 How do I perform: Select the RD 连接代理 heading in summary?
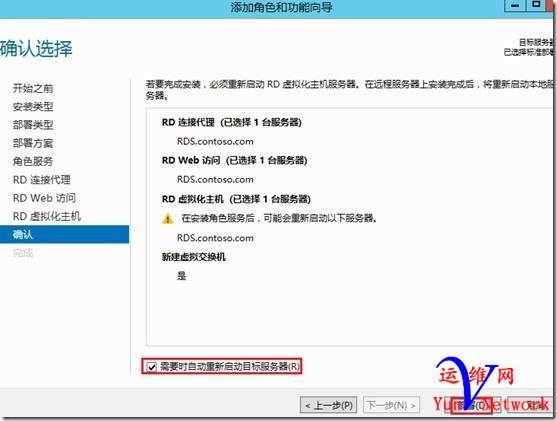pyautogui.click(x=232, y=123)
